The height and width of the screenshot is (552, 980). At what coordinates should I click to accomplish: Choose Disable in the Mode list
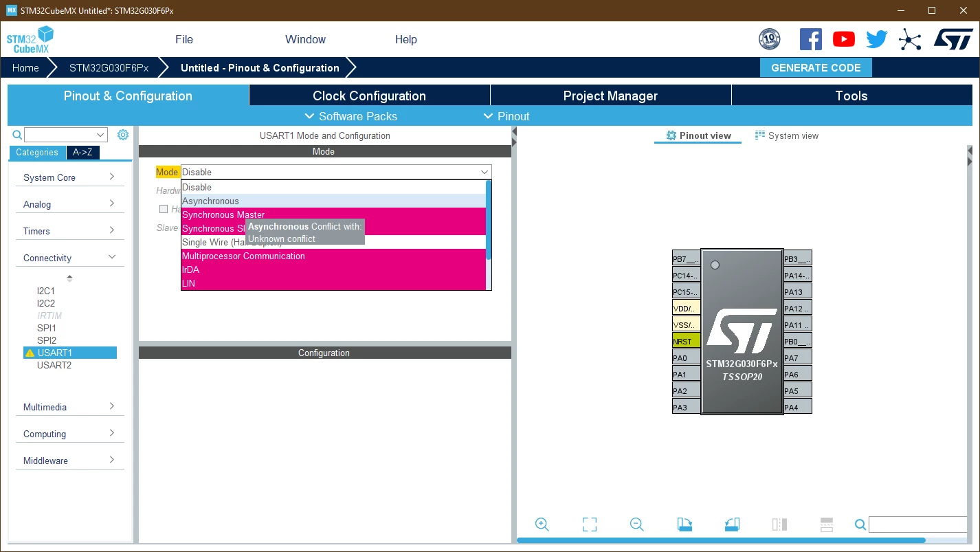333,187
